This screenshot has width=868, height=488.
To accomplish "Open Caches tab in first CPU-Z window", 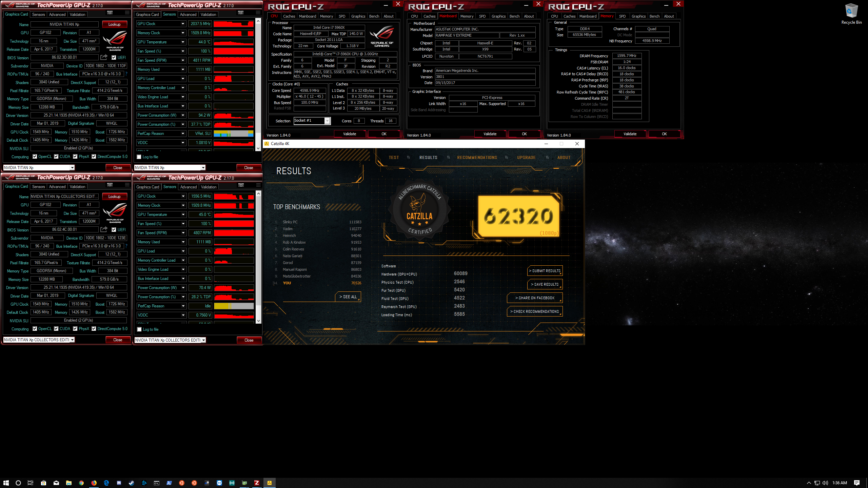I will (x=289, y=16).
